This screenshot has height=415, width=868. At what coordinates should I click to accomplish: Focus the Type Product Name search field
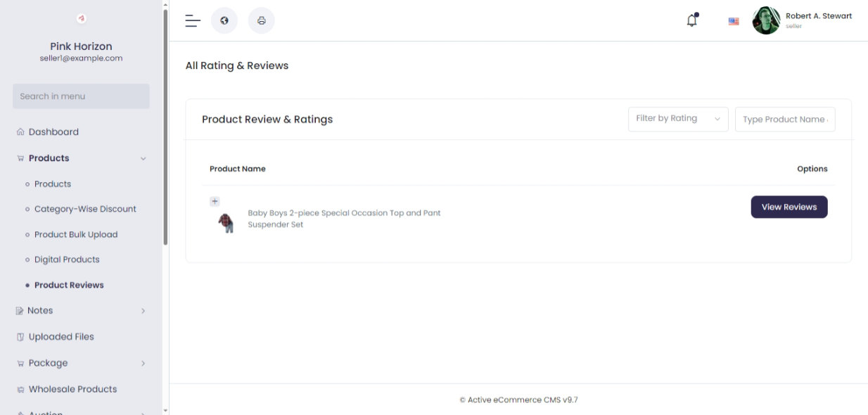785,119
